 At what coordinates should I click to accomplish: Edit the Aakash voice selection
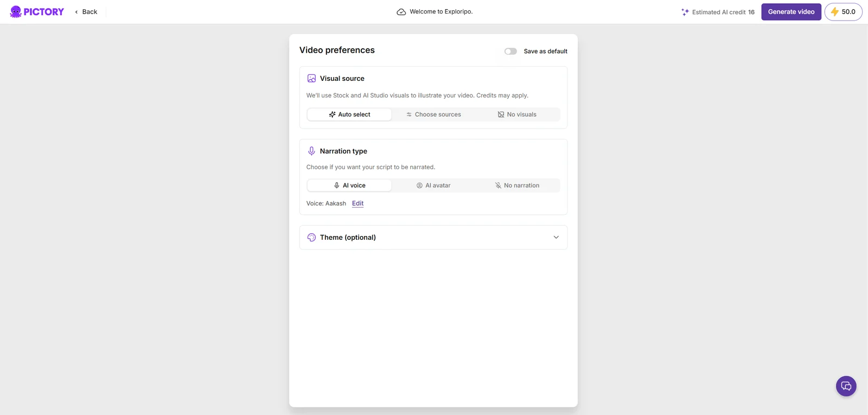coord(358,203)
